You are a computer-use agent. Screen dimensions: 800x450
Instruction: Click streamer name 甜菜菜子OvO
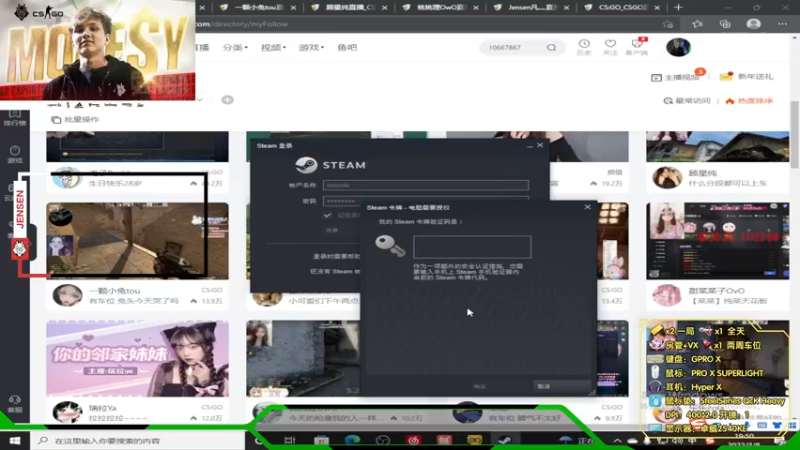coord(716,291)
